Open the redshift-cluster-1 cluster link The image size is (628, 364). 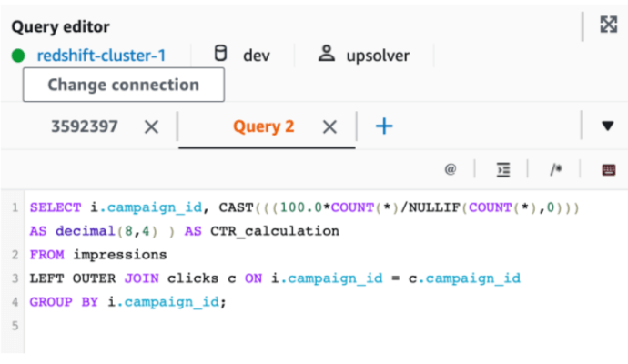101,56
